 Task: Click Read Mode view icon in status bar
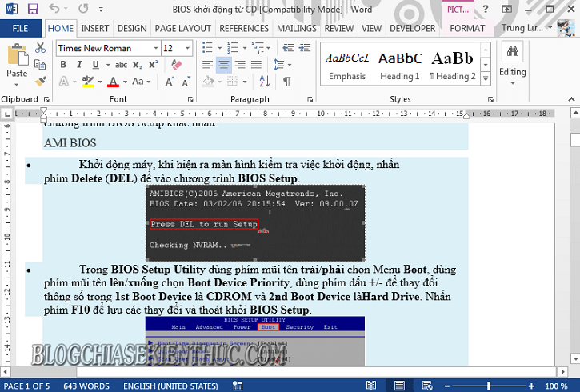tap(371, 386)
